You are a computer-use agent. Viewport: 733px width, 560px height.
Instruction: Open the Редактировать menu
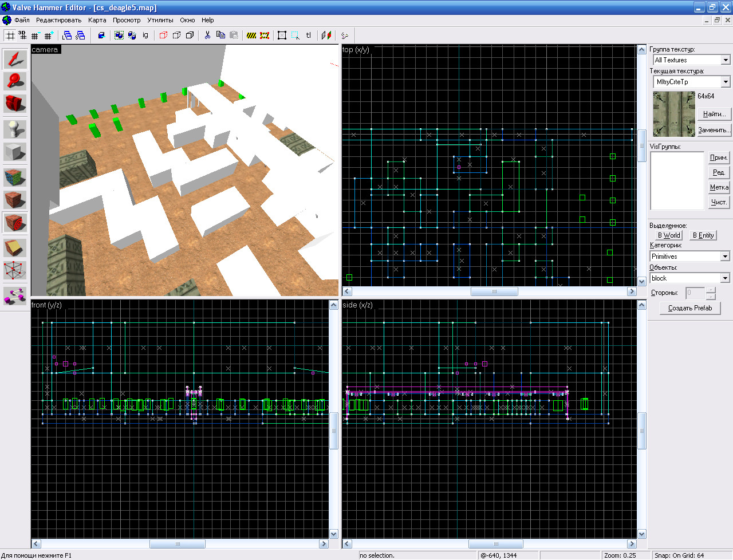coord(58,20)
